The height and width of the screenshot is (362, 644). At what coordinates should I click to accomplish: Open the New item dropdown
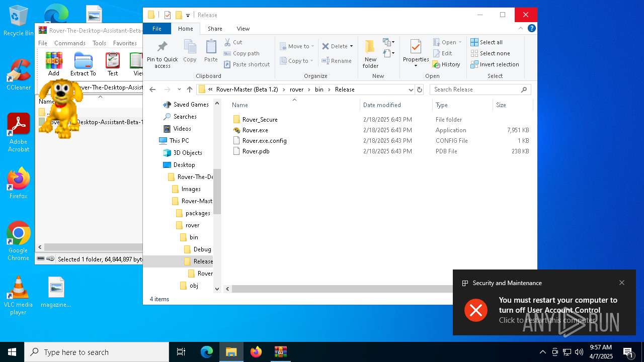coord(388,42)
